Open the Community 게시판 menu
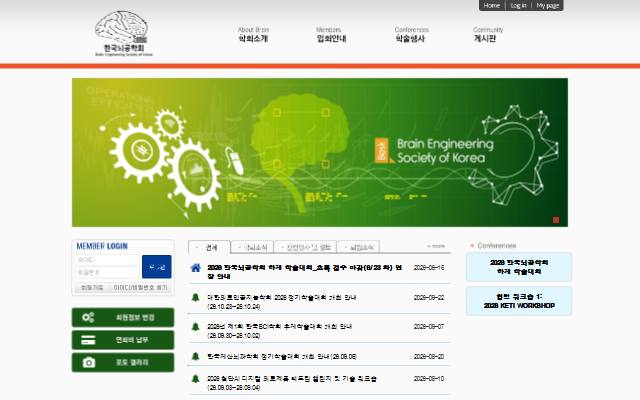 (x=487, y=35)
